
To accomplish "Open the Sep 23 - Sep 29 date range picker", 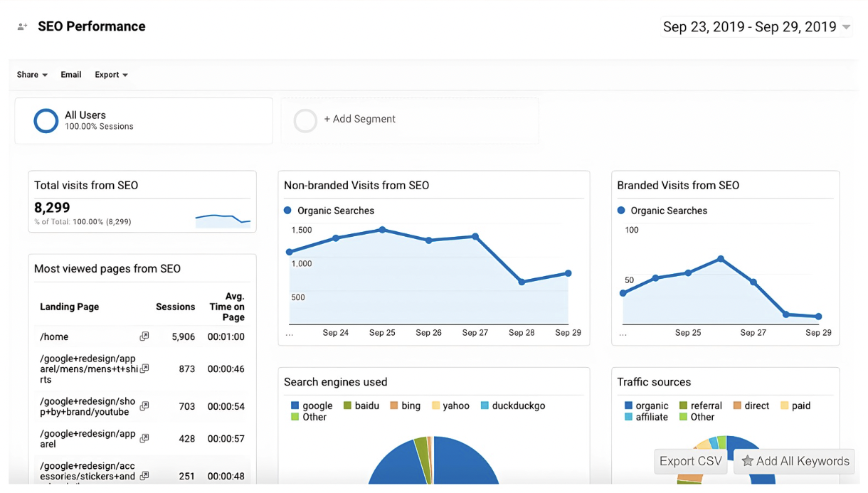I will point(757,27).
